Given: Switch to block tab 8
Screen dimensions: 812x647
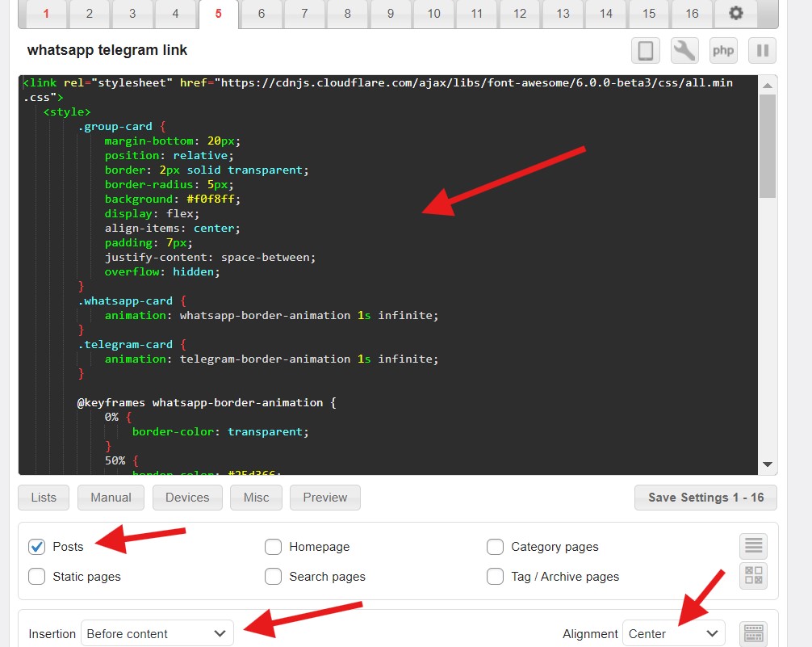Looking at the screenshot, I should (348, 14).
